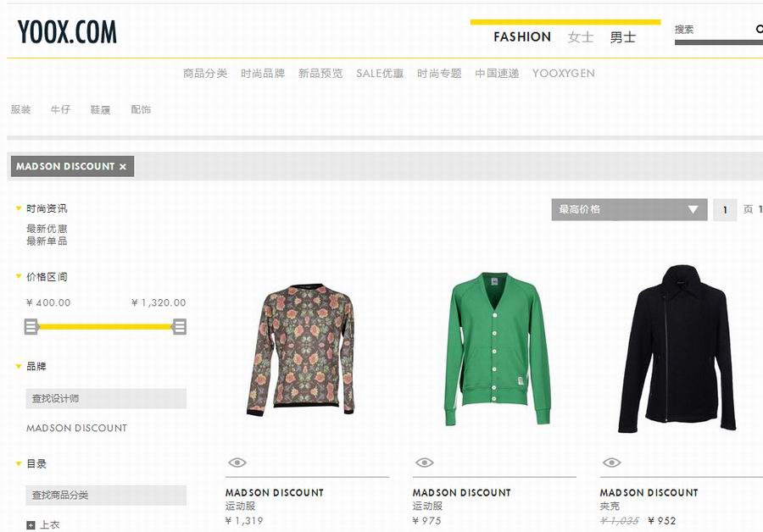Image resolution: width=763 pixels, height=532 pixels.
Task: Switch to the 男士 tab
Action: (623, 37)
